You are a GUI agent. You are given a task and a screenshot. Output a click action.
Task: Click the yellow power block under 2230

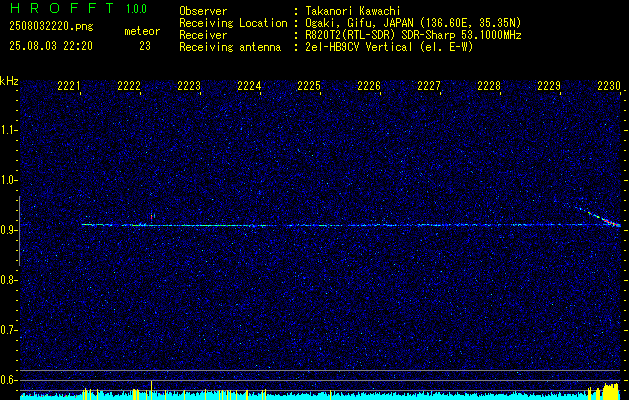pyautogui.click(x=611, y=392)
